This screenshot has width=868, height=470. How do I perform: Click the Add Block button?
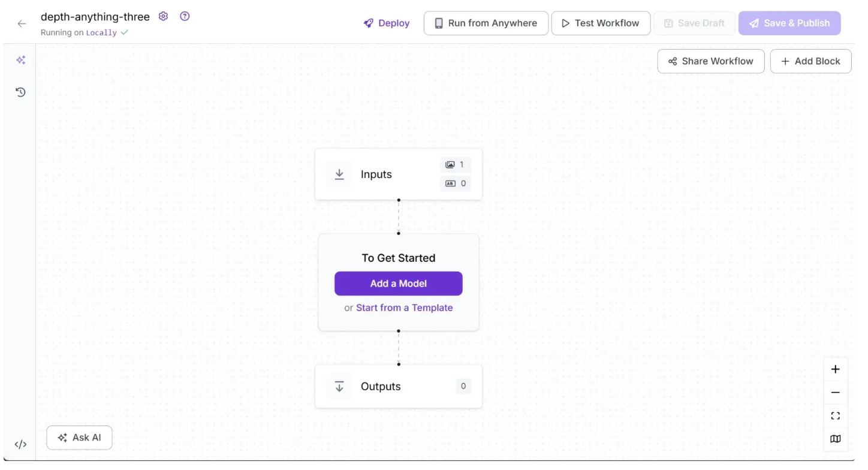(x=810, y=61)
